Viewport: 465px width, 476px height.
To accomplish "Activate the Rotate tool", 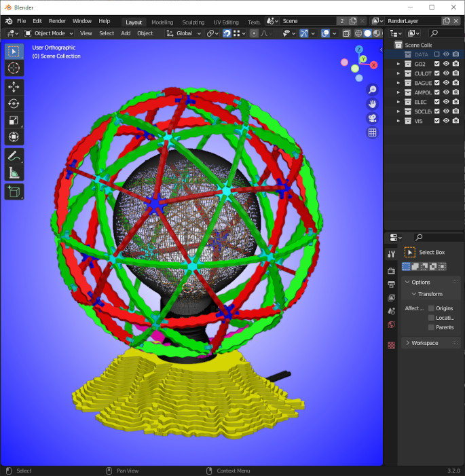I will coord(14,104).
